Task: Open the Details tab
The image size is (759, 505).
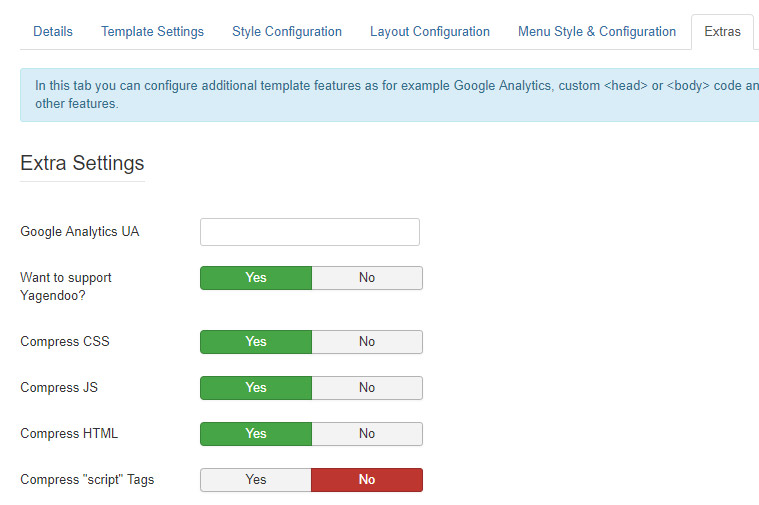Action: (x=53, y=32)
